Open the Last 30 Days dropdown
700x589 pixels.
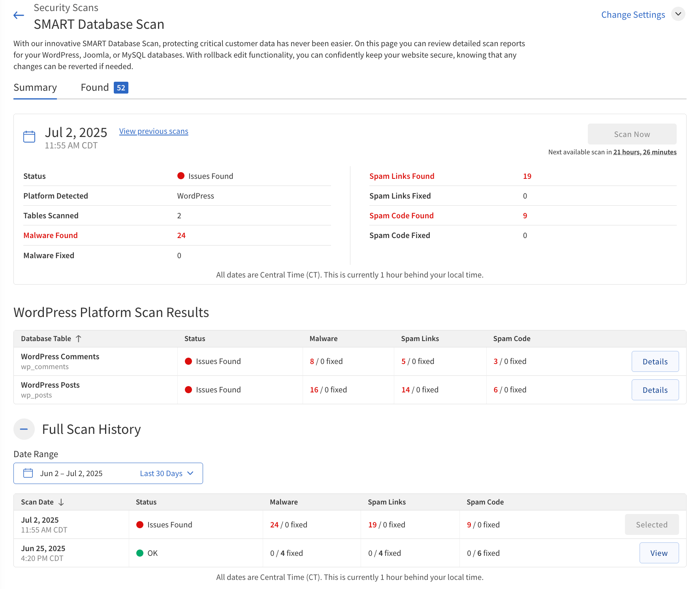coord(167,473)
